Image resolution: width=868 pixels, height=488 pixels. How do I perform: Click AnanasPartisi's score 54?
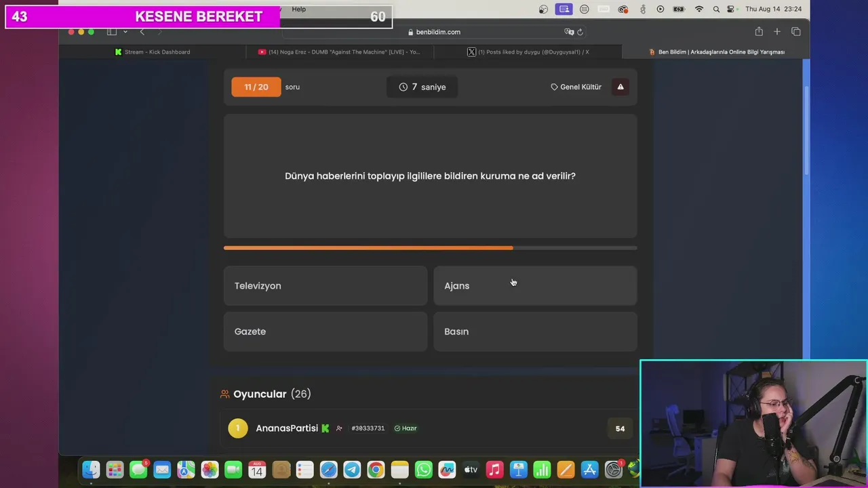(x=620, y=428)
